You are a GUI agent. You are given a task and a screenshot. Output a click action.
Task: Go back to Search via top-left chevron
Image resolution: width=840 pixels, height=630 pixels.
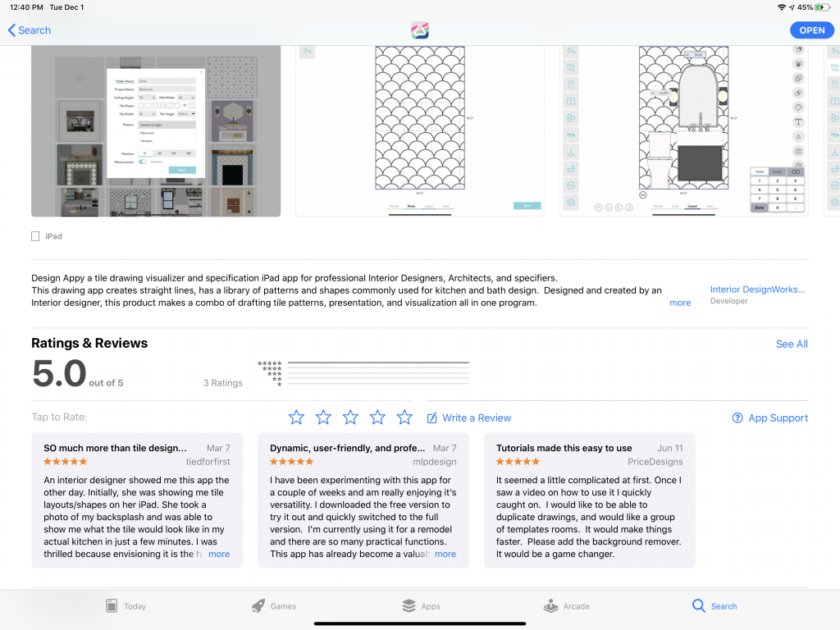click(x=30, y=30)
